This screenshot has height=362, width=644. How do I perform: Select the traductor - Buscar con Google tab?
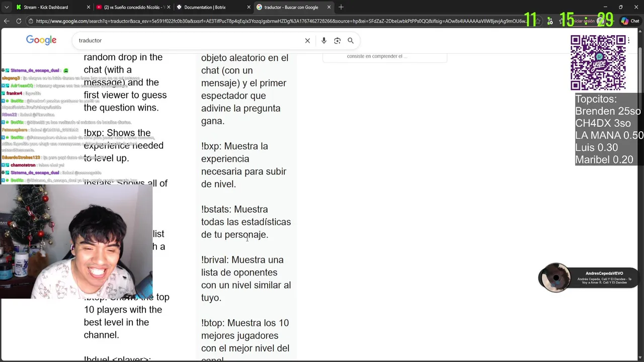pyautogui.click(x=293, y=7)
